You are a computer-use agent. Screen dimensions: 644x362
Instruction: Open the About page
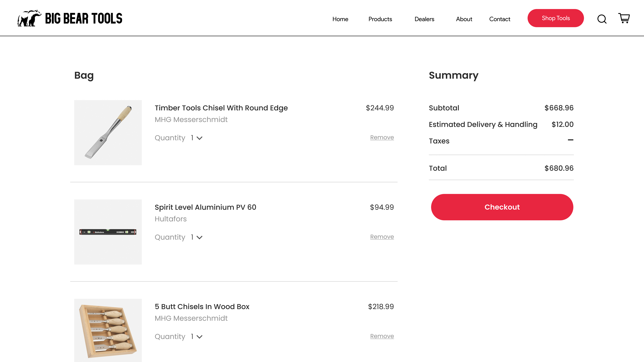(x=464, y=19)
